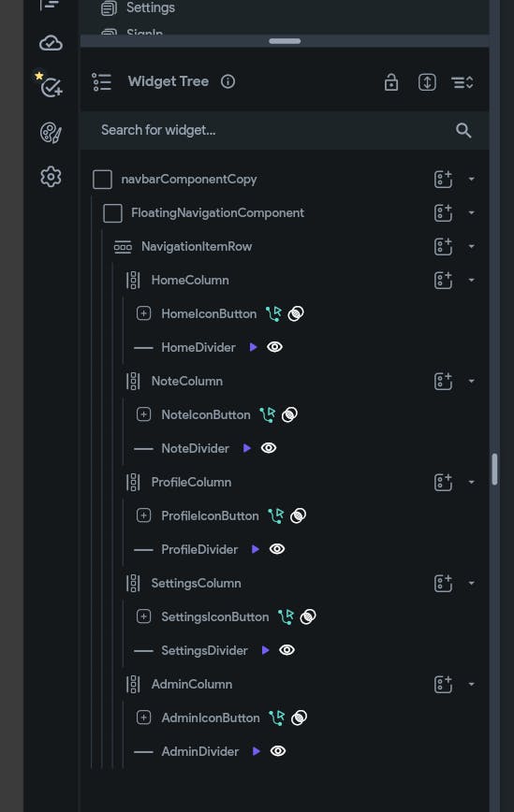
Task: Select the ProfileIconButton tree item
Action: [x=210, y=515]
